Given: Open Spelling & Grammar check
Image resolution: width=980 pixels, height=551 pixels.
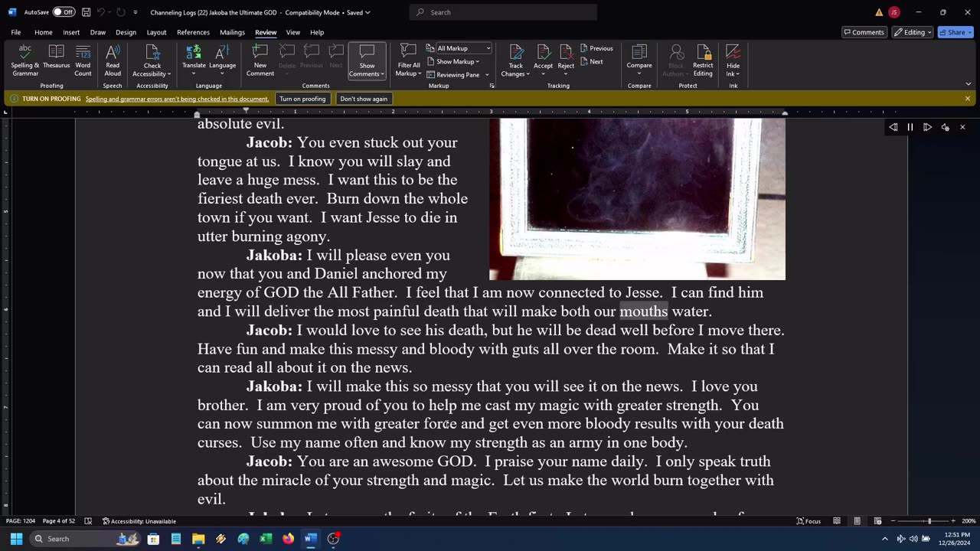Looking at the screenshot, I should (24, 60).
